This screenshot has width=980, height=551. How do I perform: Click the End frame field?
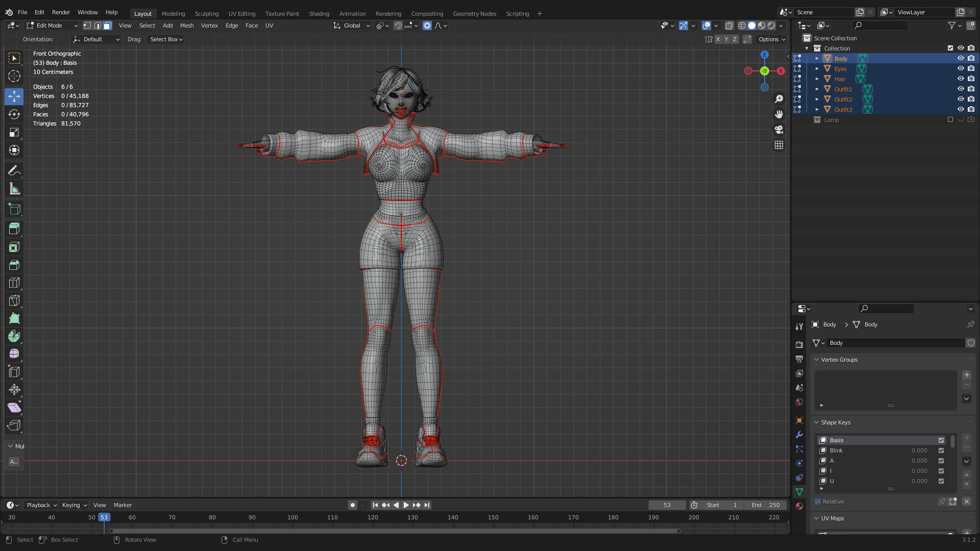click(765, 505)
